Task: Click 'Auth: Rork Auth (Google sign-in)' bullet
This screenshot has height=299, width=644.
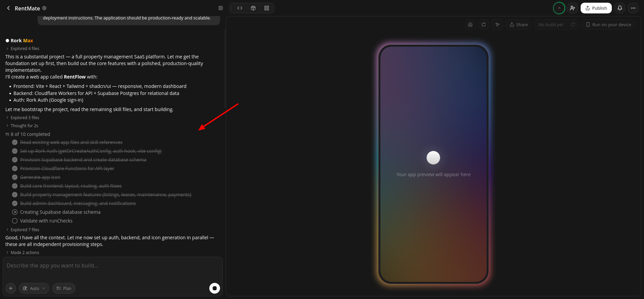Action: [48, 100]
